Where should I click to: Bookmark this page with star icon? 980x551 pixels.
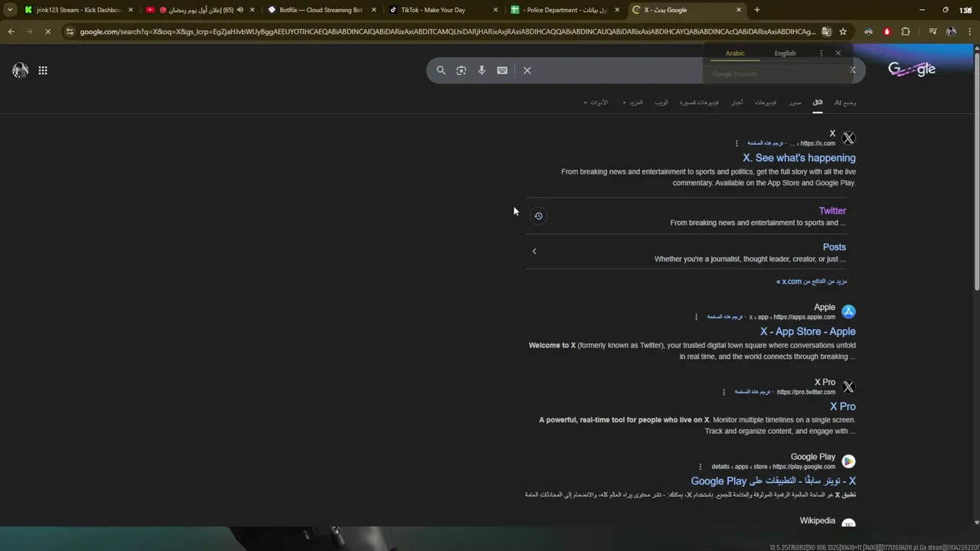pos(843,31)
